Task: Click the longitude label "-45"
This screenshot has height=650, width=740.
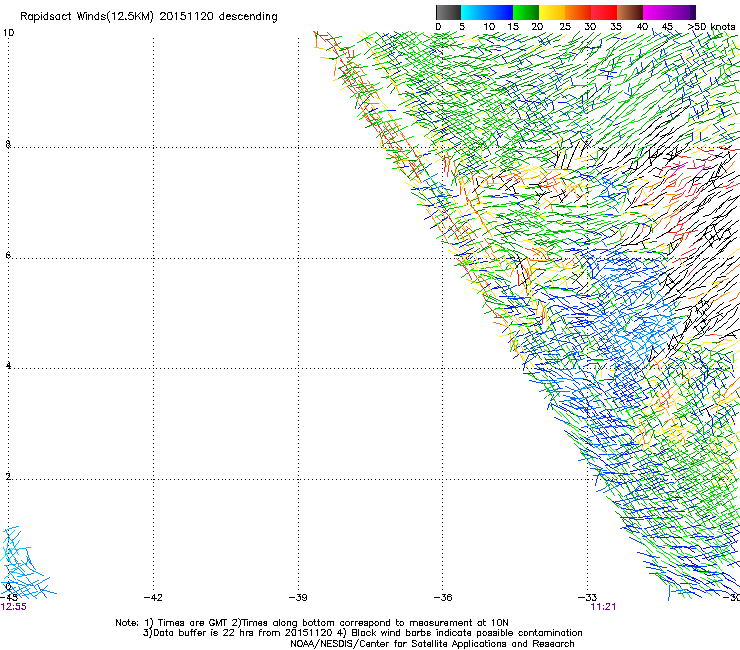Action: 8,598
